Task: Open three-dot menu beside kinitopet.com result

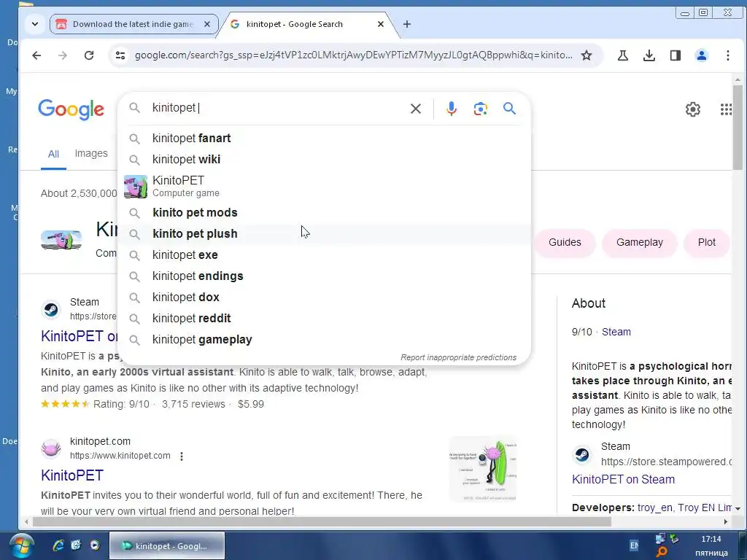Action: point(182,456)
